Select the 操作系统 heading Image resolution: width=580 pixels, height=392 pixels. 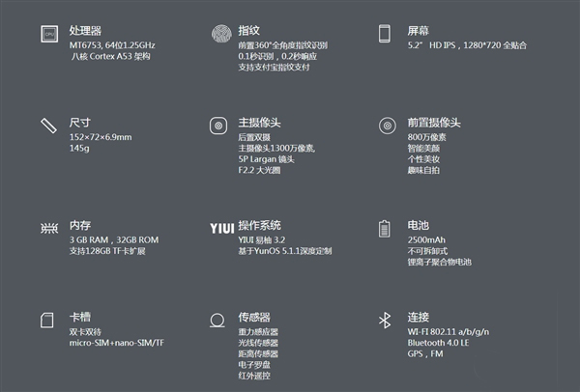(260, 225)
